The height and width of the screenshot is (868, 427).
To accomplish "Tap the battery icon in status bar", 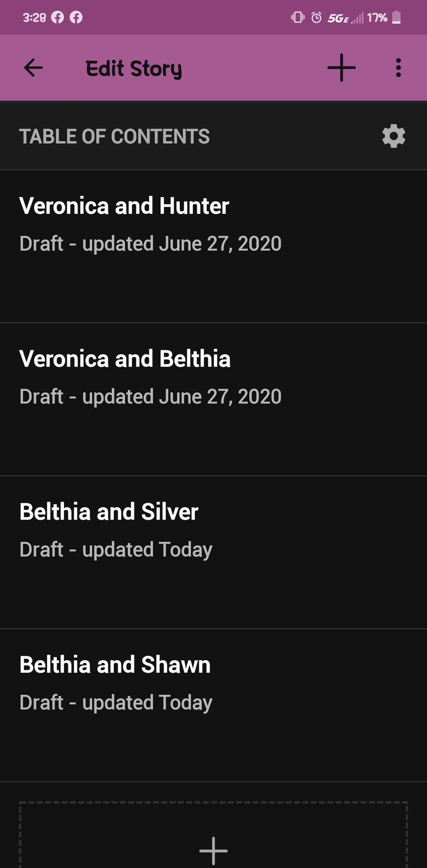I will (x=396, y=18).
